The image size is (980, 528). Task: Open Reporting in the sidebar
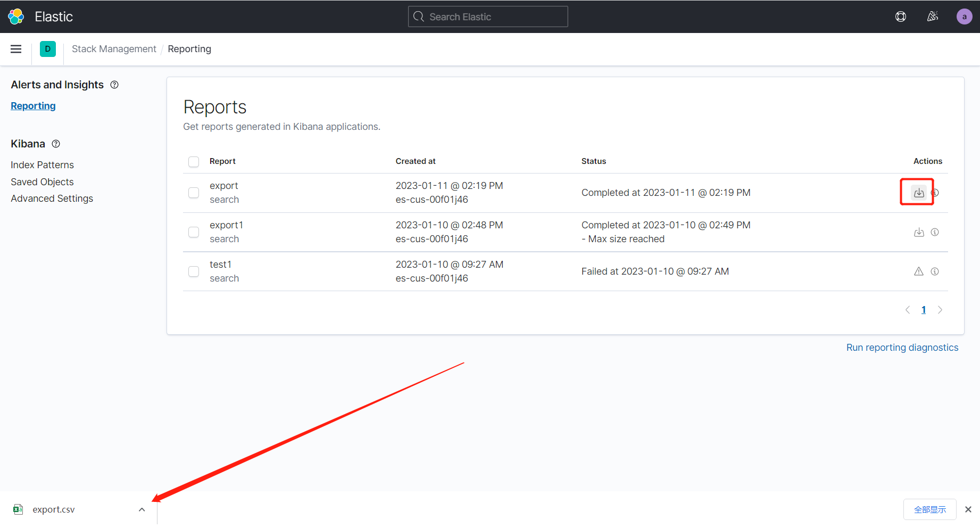click(33, 106)
